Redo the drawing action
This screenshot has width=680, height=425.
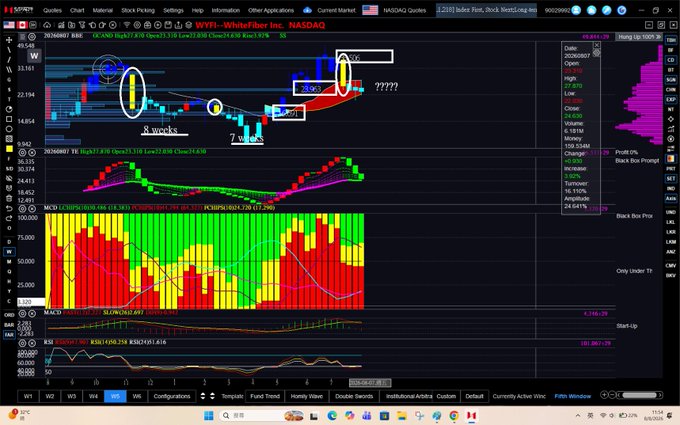pyautogui.click(x=9, y=218)
